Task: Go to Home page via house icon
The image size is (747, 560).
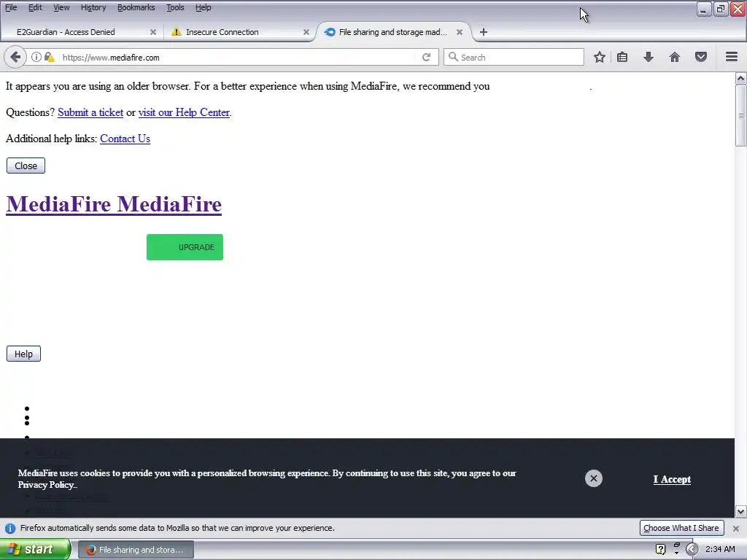Action: (x=675, y=57)
